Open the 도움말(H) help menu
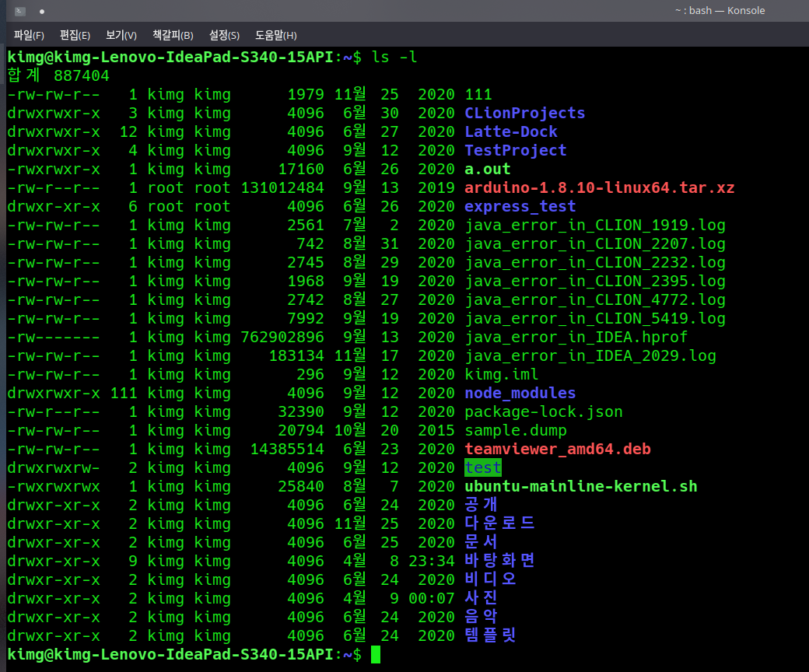The image size is (809, 672). tap(276, 36)
